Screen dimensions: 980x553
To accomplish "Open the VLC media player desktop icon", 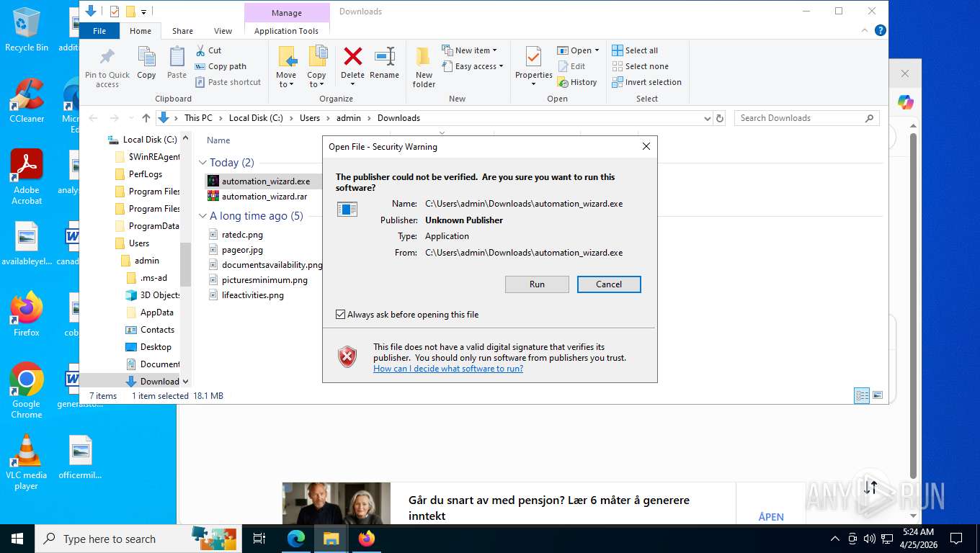I will (27, 462).
